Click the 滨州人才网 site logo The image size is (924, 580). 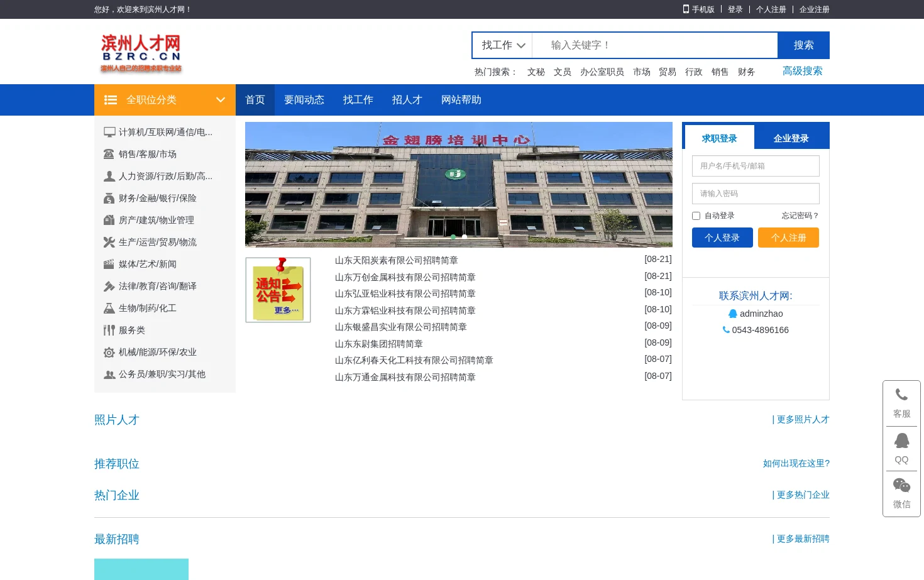(141, 53)
